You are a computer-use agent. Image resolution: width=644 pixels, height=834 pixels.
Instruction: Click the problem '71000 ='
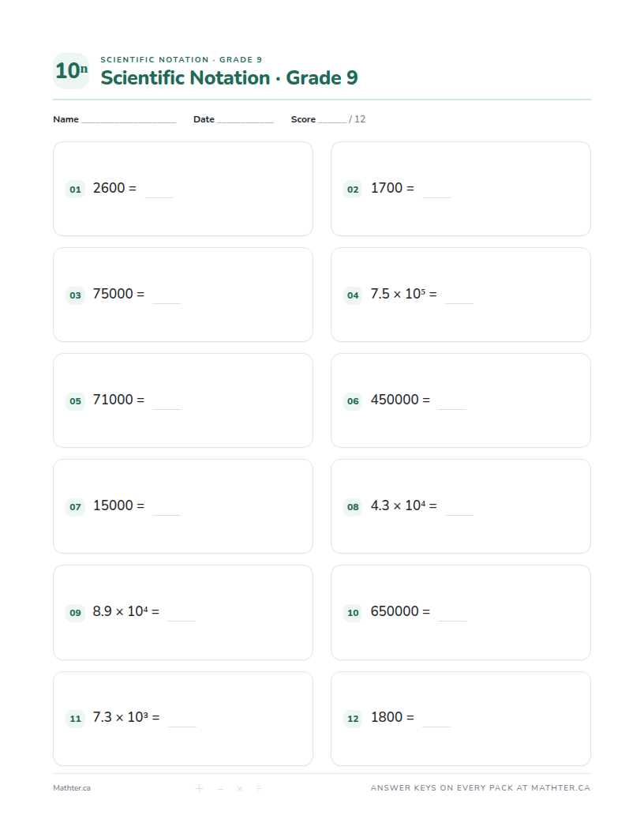click(x=118, y=400)
